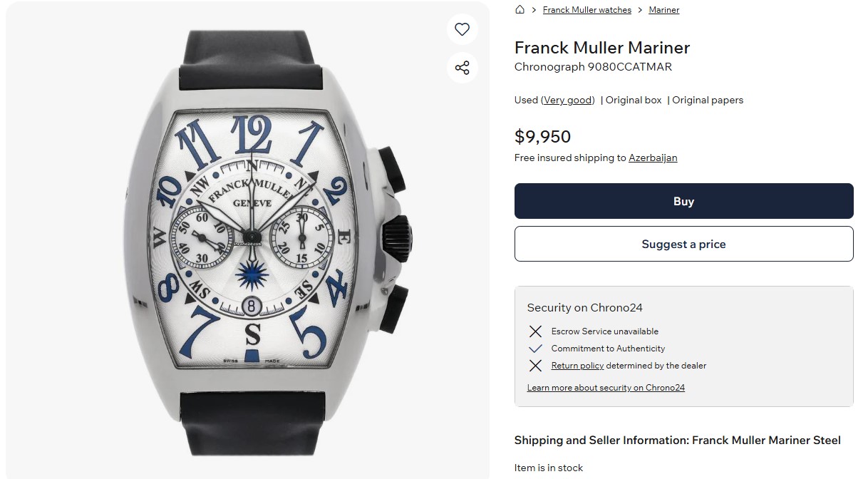The height and width of the screenshot is (479, 868).
Task: Click Suggest a price button
Action: click(x=683, y=244)
